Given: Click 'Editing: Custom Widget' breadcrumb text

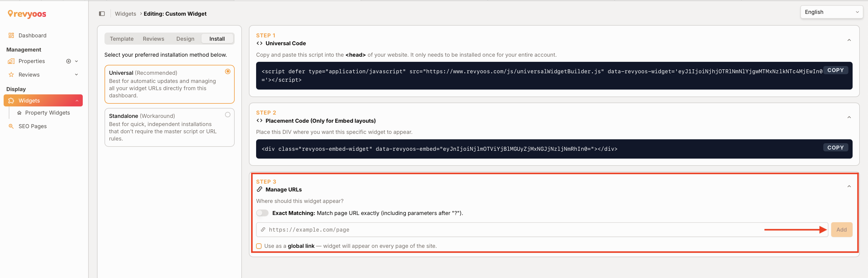Looking at the screenshot, I should click(x=175, y=14).
